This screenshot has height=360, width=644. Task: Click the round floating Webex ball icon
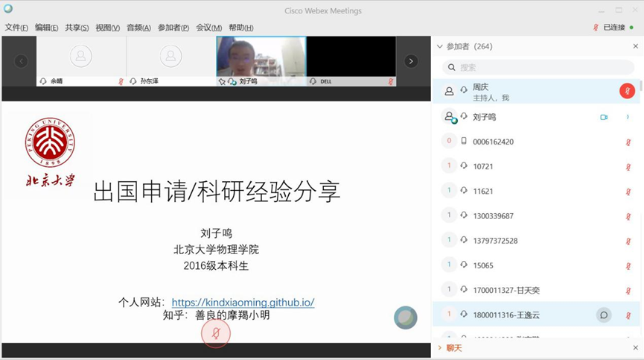tap(406, 318)
